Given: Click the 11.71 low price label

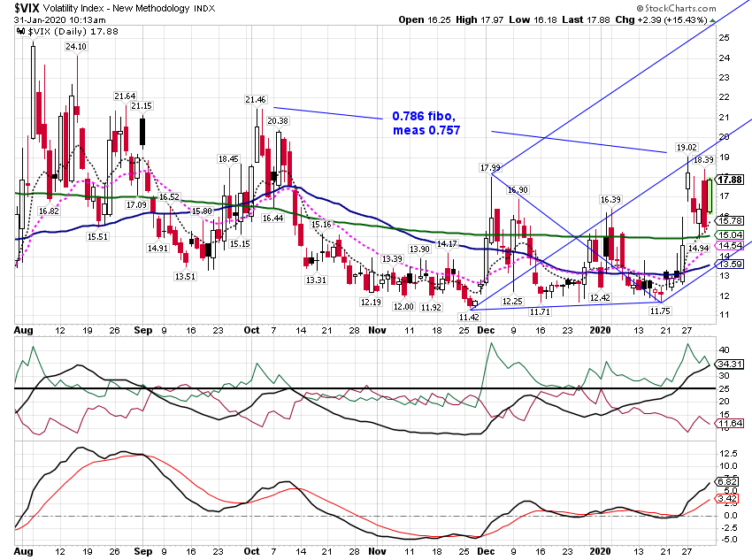Looking at the screenshot, I should point(540,311).
